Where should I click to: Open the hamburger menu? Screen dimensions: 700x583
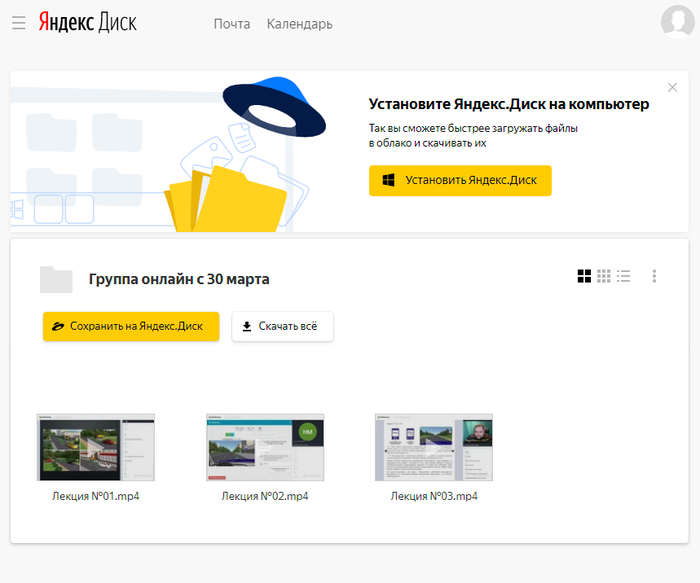coord(18,23)
